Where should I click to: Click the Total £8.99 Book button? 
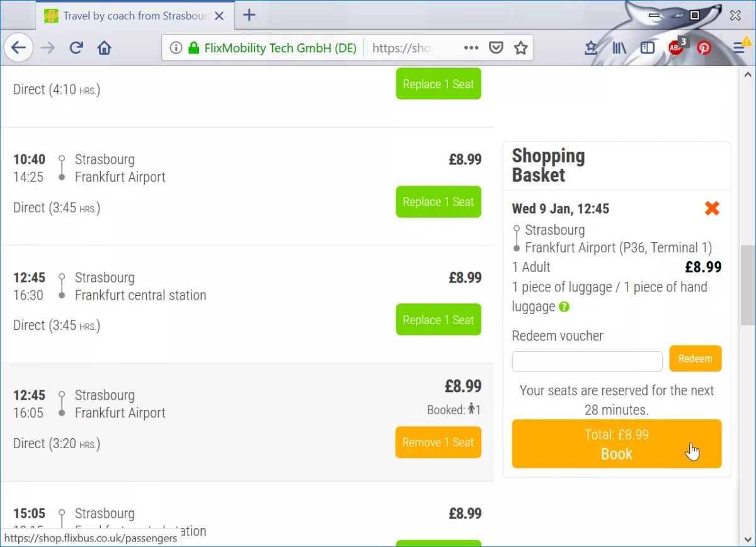coord(617,444)
